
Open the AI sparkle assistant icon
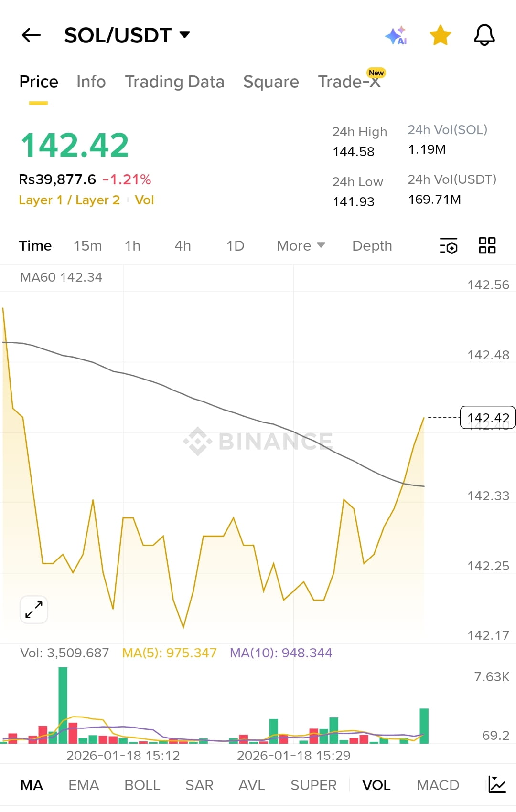click(396, 35)
